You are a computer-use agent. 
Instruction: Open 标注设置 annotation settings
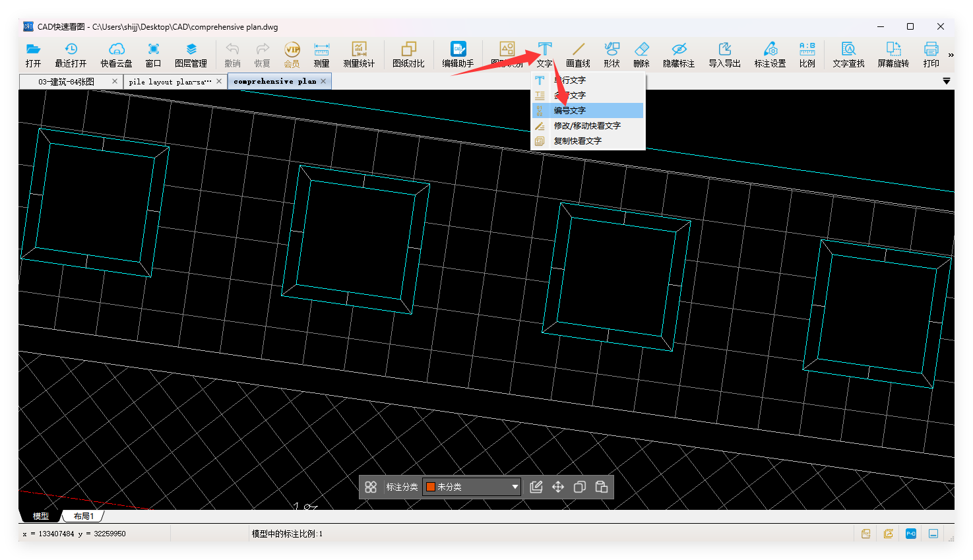pyautogui.click(x=770, y=55)
